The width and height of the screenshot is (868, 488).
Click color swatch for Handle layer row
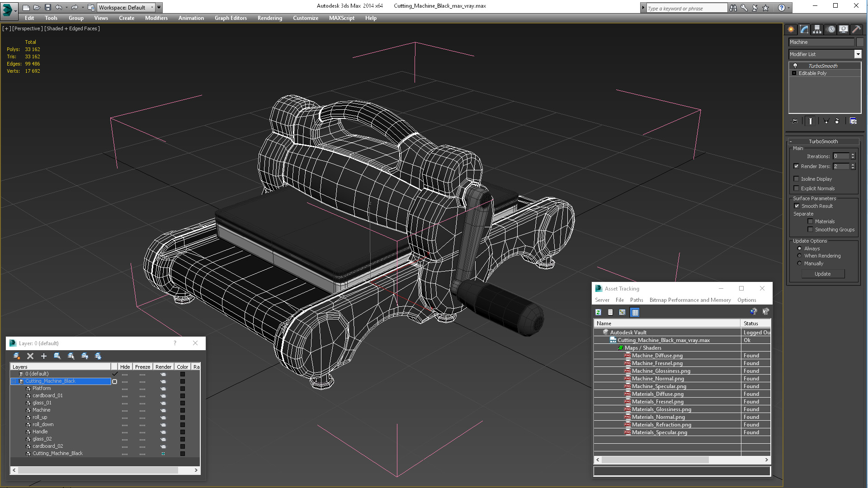tap(183, 432)
